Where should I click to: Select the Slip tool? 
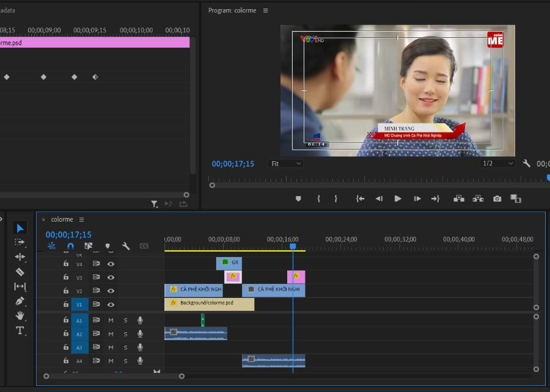click(20, 286)
